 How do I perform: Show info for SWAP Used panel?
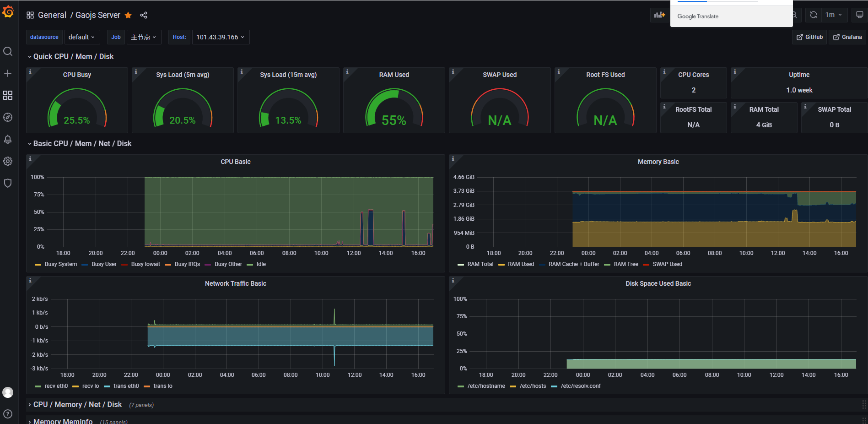453,71
